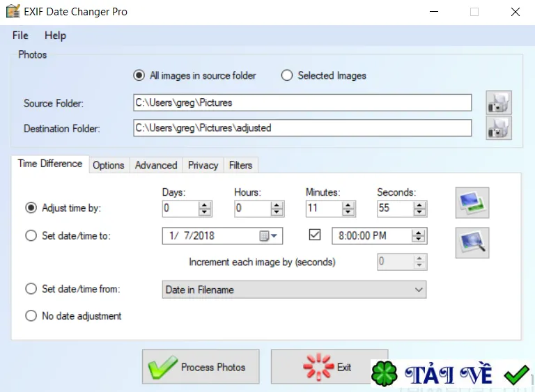The image size is (535, 392).
Task: Open the calendar icon in date field
Action: [x=264, y=236]
